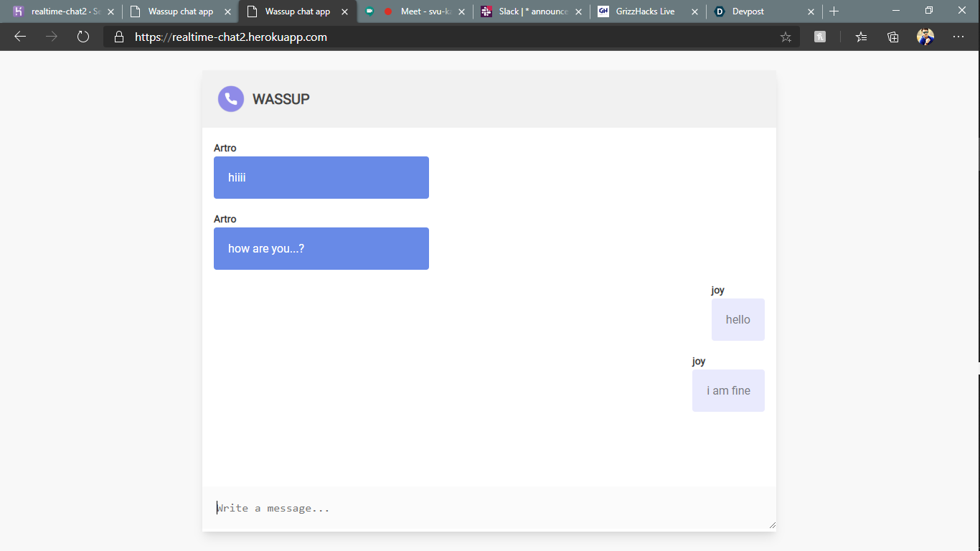Switch to the Devpost tab
This screenshot has width=980, height=551.
pos(765,11)
